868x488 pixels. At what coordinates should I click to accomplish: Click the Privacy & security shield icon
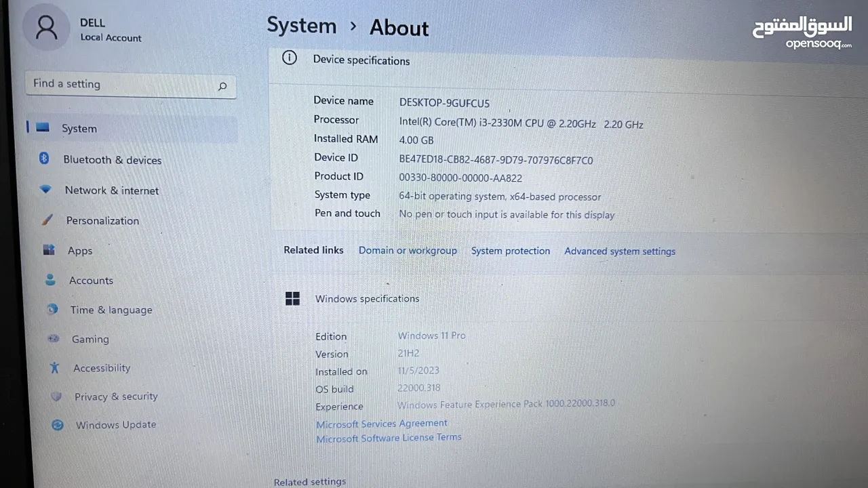pyautogui.click(x=56, y=396)
